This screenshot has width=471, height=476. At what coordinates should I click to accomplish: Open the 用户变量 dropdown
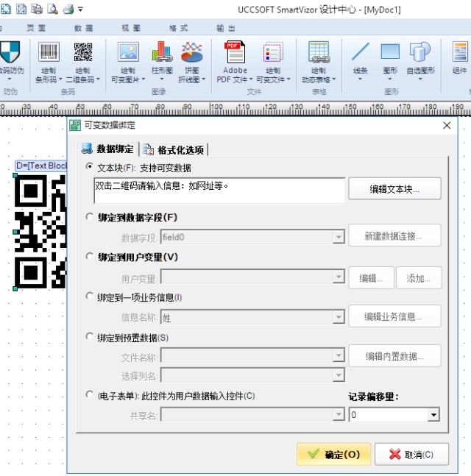339,277
